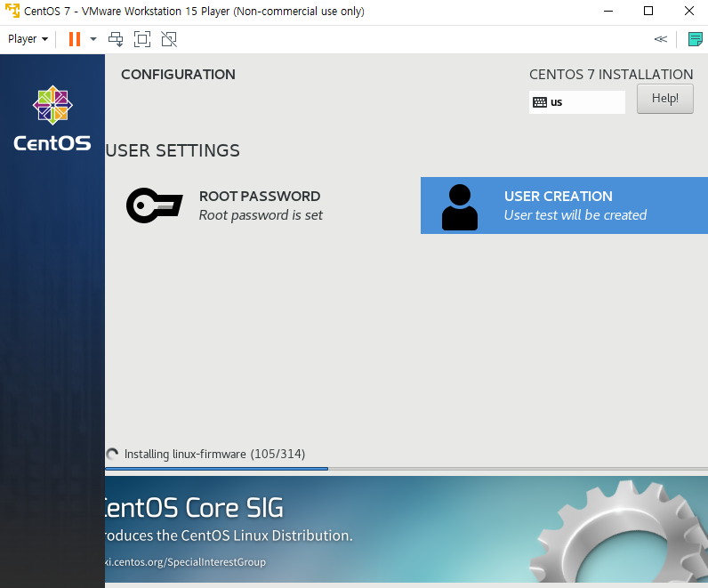Enter full screen mode icon

point(142,39)
